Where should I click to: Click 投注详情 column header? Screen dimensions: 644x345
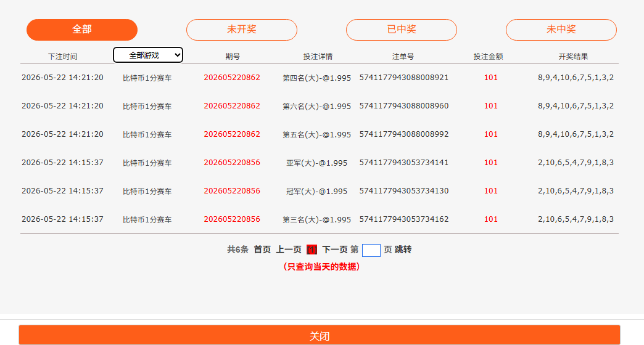[x=318, y=57]
